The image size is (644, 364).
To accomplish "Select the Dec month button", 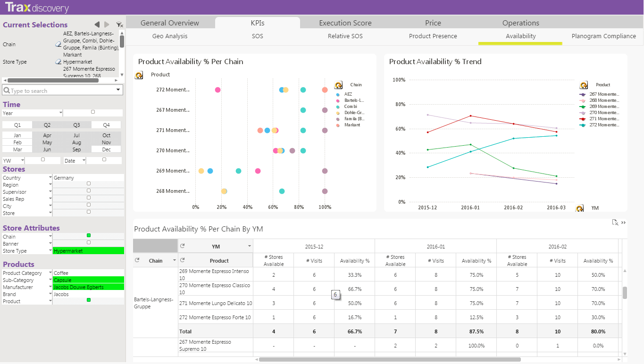I will coord(106,149).
